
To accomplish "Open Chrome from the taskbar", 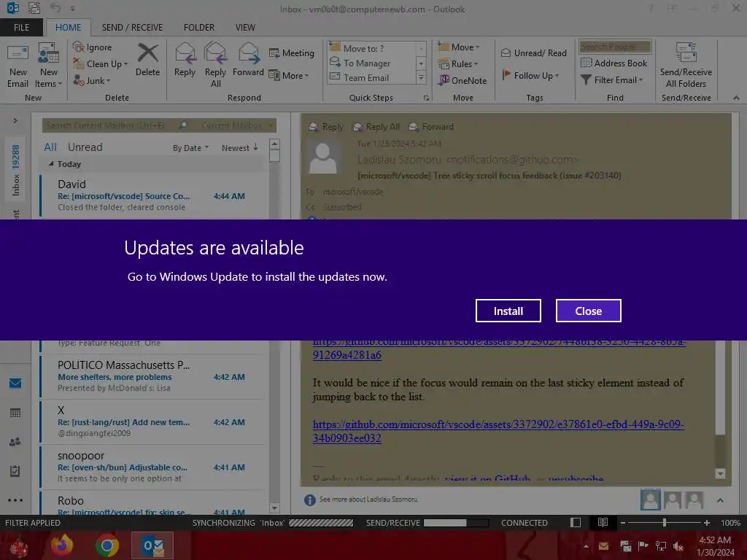I will pos(107,545).
